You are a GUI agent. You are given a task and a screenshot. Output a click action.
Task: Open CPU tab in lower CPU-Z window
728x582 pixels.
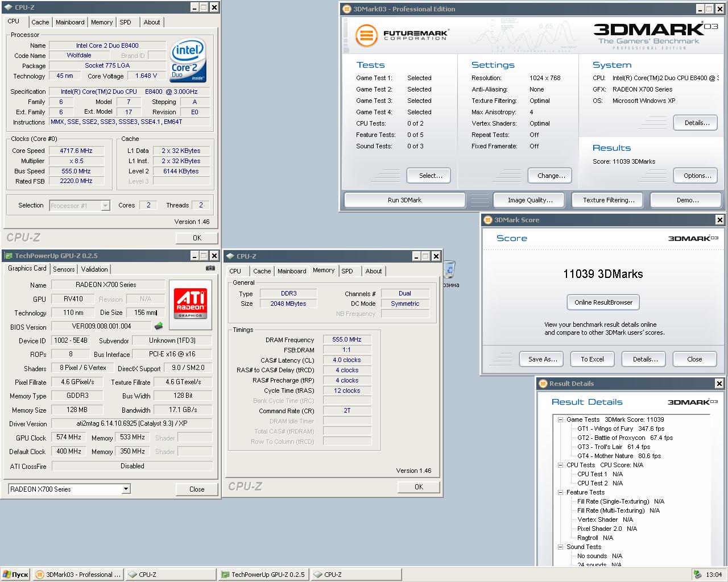(x=235, y=271)
